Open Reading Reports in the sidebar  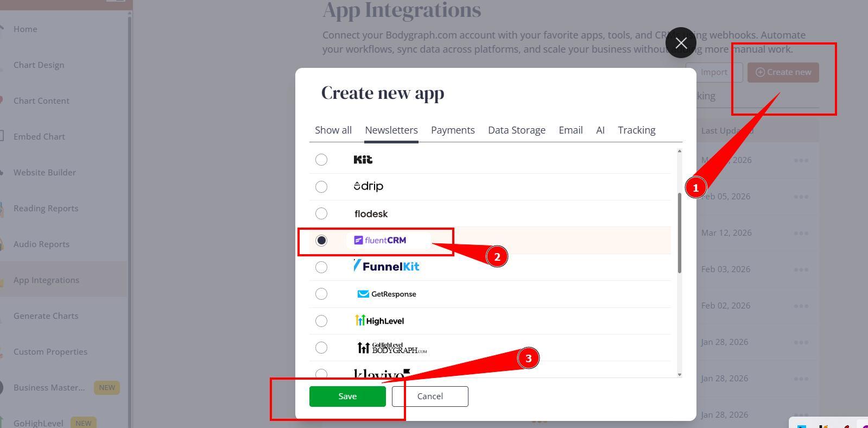point(46,209)
